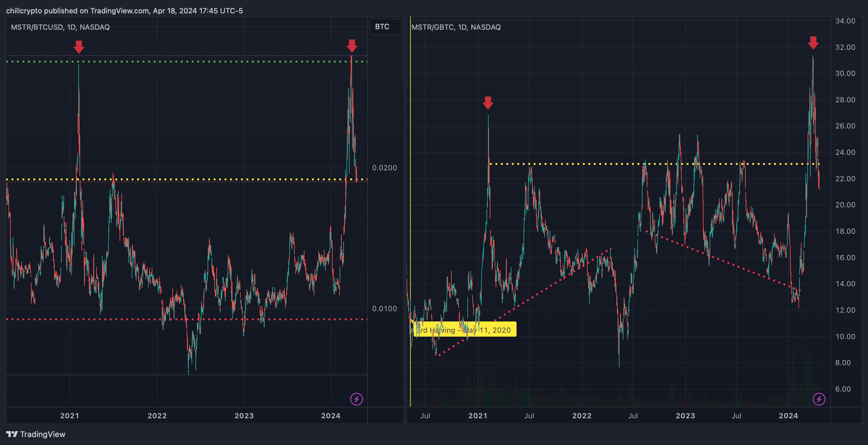The image size is (868, 445).
Task: Click the TradingView logo at the bottom left
Action: tap(36, 434)
